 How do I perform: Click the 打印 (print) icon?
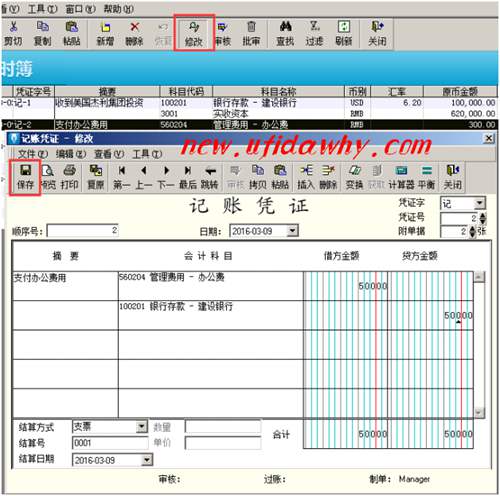pyautogui.click(x=69, y=177)
